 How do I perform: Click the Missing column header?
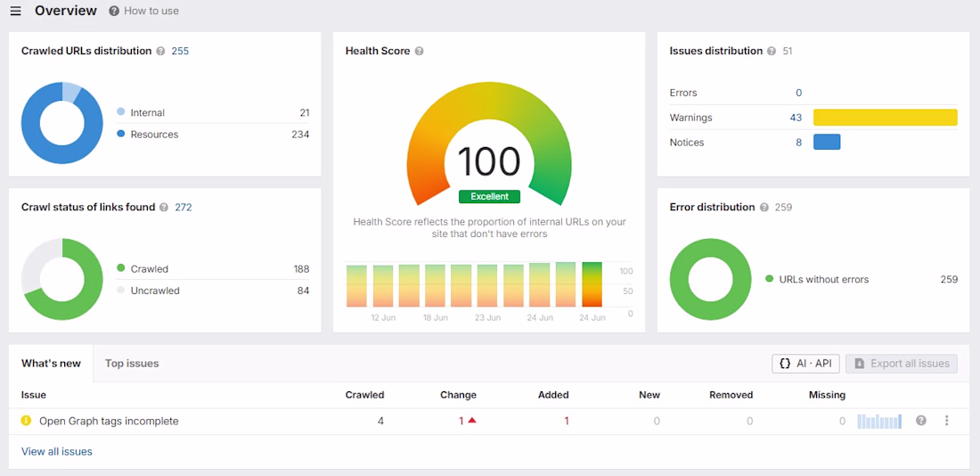pos(827,395)
